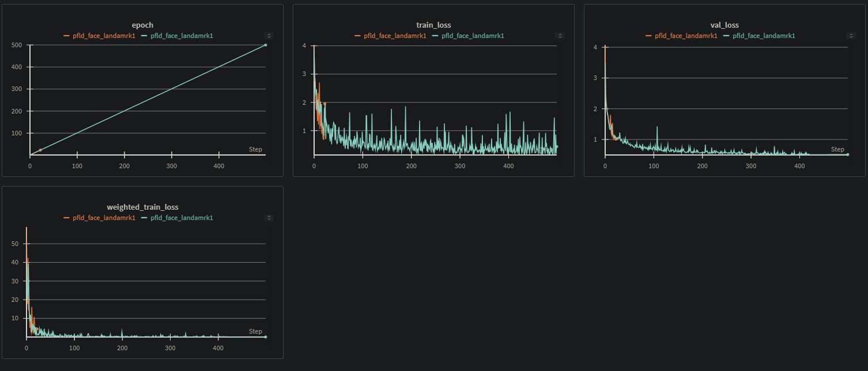Click the legend pager arrows in the weighted_train_loss chart
This screenshot has width=868, height=371.
(269, 218)
